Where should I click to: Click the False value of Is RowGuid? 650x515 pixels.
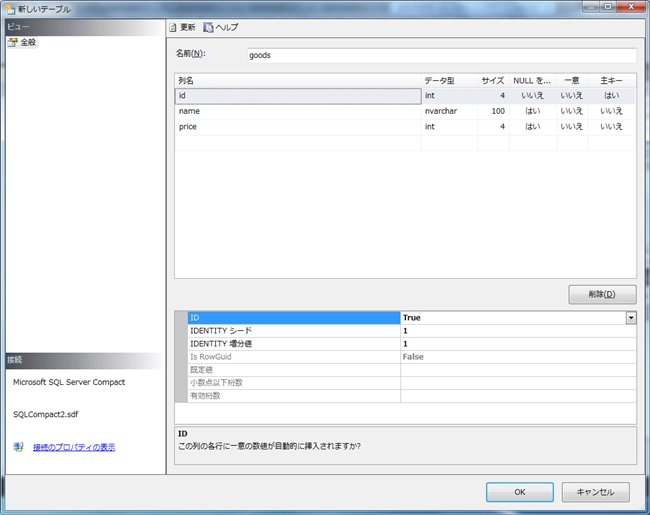(518, 357)
